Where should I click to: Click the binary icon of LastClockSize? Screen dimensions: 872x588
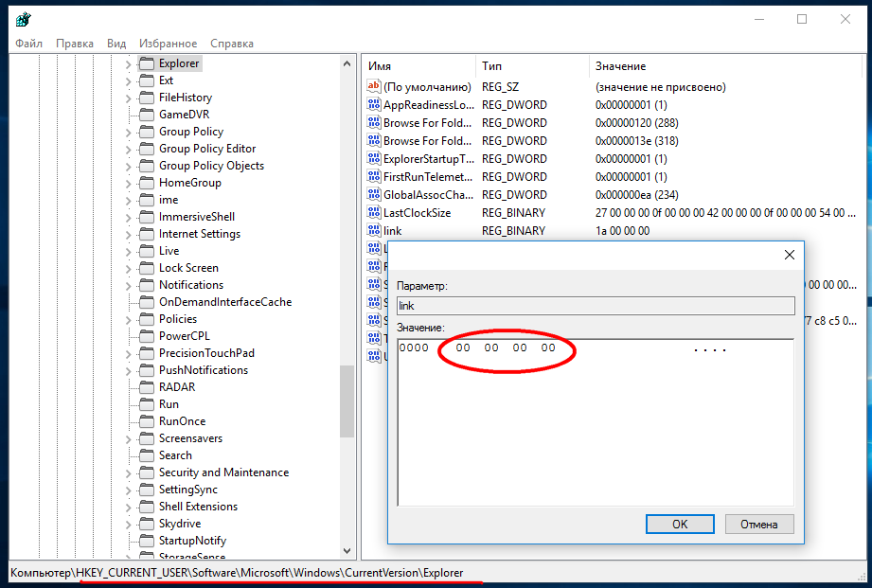pos(374,212)
